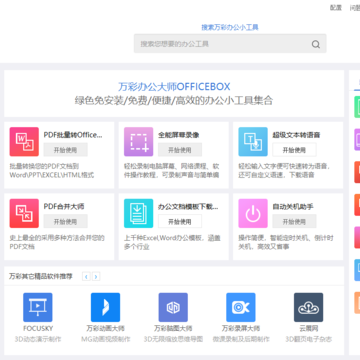Open the 配置 menu at top
The height and width of the screenshot is (360, 360).
coord(336,8)
